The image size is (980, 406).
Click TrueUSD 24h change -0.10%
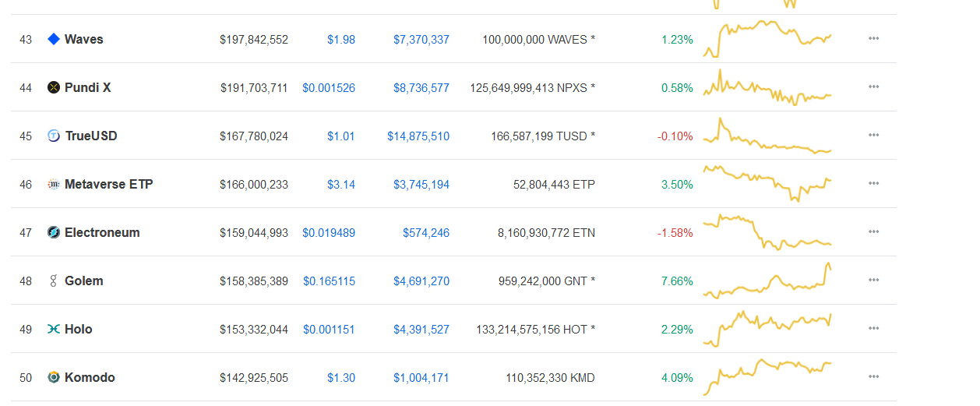point(675,136)
